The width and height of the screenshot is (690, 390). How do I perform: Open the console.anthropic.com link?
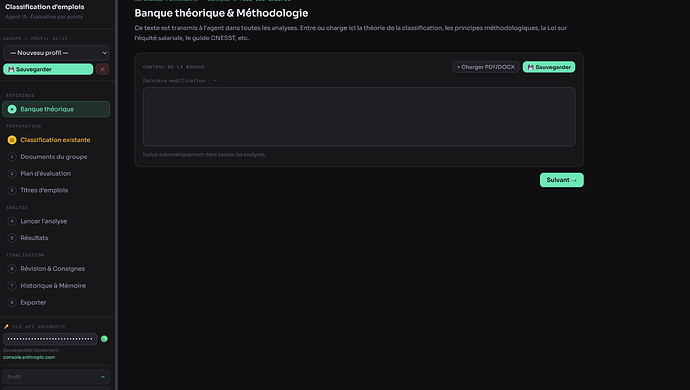29,357
